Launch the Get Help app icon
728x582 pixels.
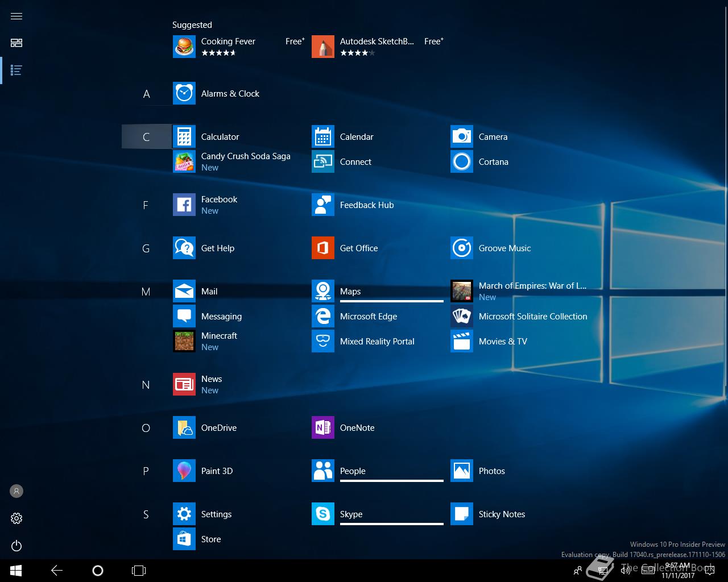tap(184, 248)
